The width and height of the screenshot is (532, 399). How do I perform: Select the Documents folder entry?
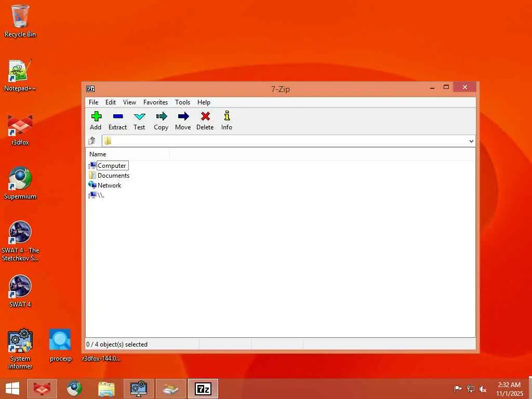pyautogui.click(x=109, y=176)
